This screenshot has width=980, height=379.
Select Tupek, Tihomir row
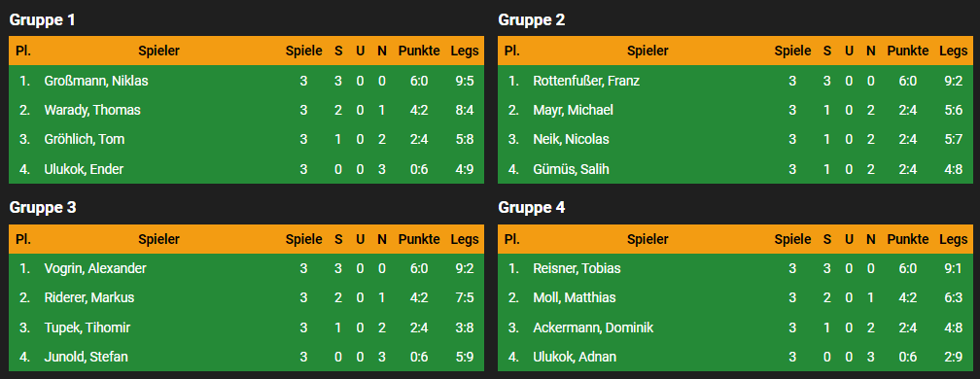pyautogui.click(x=246, y=327)
